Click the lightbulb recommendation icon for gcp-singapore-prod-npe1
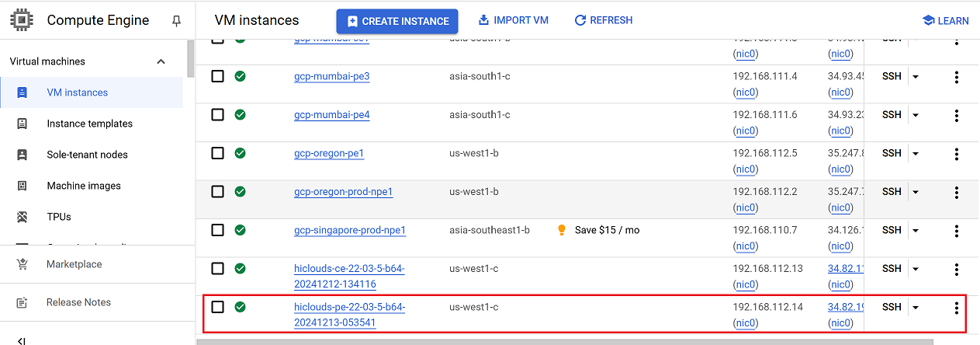This screenshot has width=980, height=345. tap(562, 230)
